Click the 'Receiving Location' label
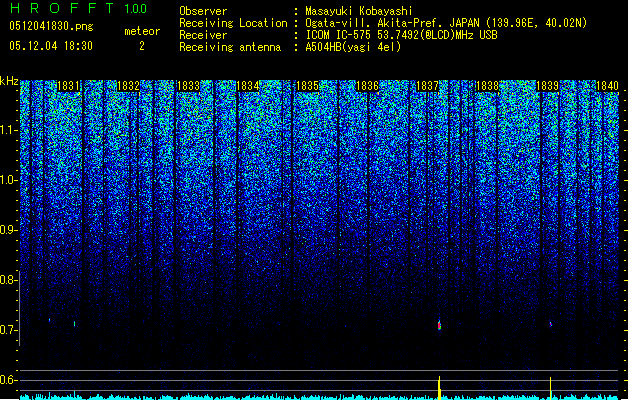Viewport: 629px width, 400px height. click(233, 23)
